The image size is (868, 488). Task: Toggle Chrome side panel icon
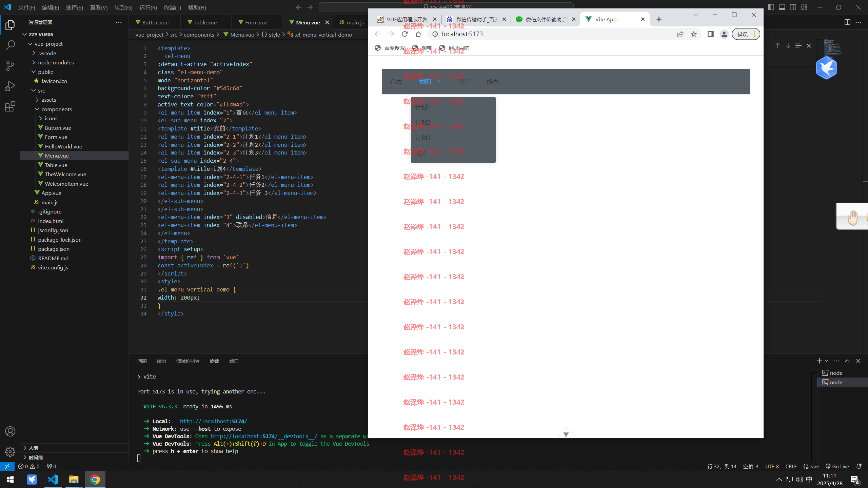[x=711, y=34]
